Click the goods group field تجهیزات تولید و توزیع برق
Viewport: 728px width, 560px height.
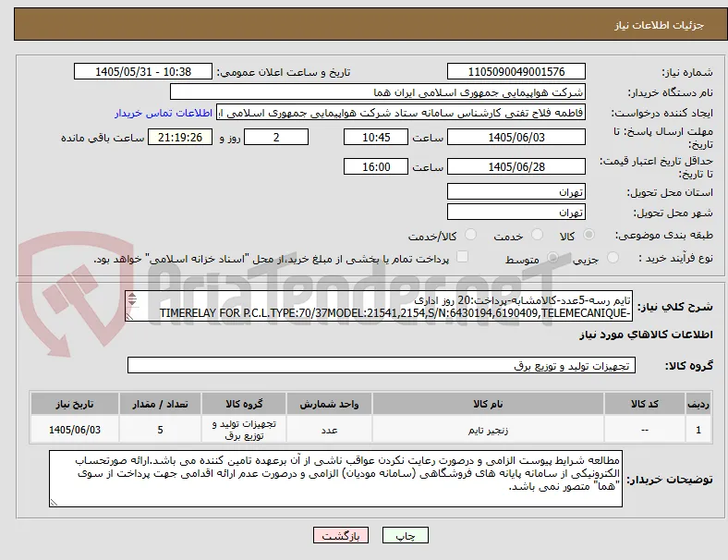coord(382,365)
